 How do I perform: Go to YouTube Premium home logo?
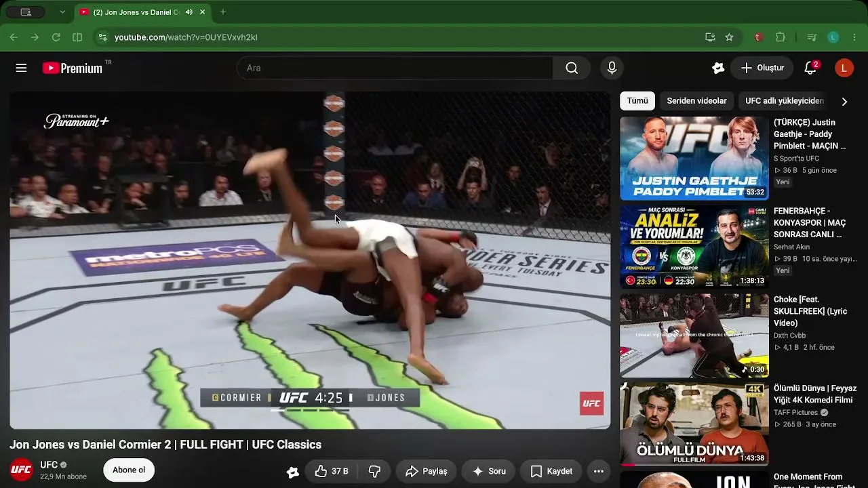point(73,68)
